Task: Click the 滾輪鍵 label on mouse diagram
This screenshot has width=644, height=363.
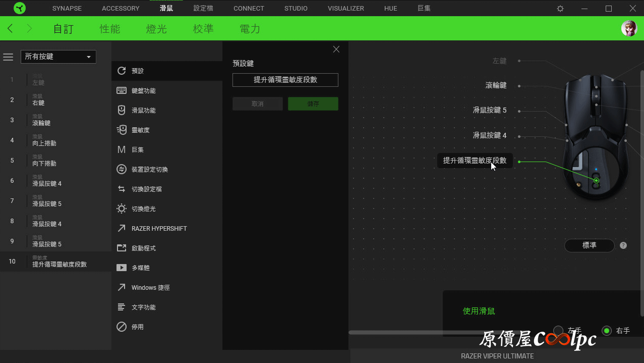Action: click(496, 85)
